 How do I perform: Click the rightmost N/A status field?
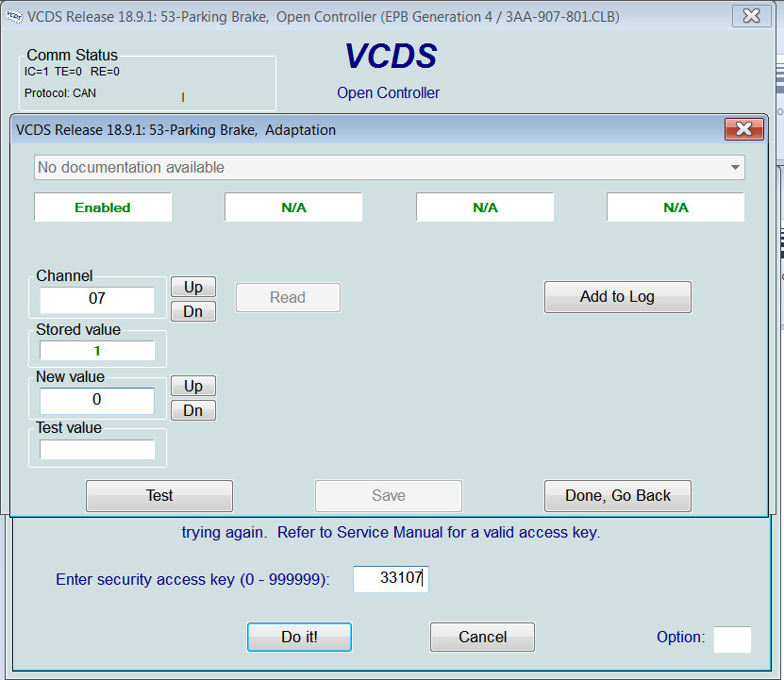pyautogui.click(x=676, y=207)
